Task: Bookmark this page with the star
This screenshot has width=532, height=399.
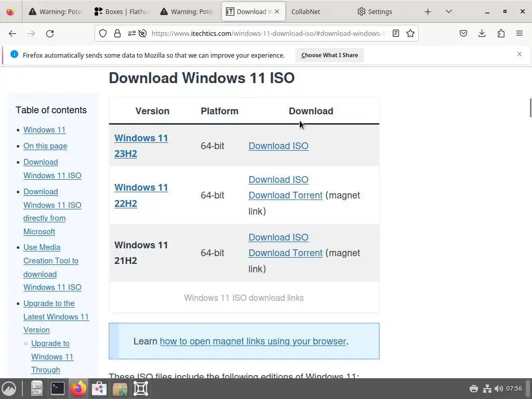Action: pos(410,33)
